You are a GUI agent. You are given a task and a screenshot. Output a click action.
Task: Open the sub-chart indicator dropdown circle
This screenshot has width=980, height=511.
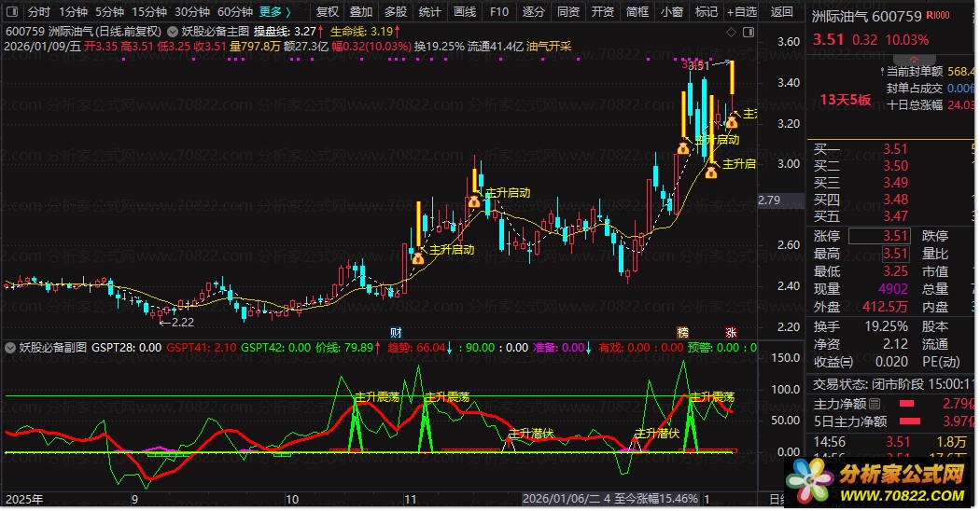[10, 347]
